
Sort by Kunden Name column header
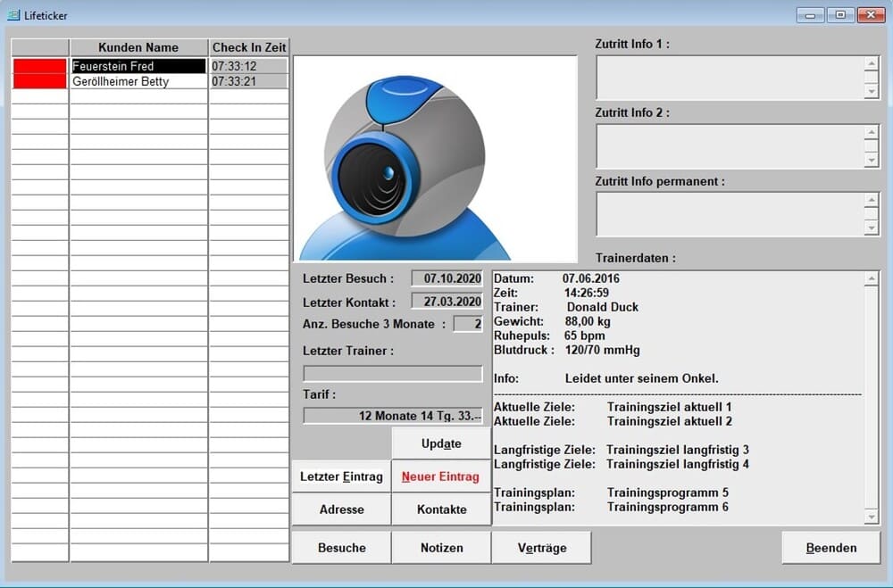coord(138,47)
